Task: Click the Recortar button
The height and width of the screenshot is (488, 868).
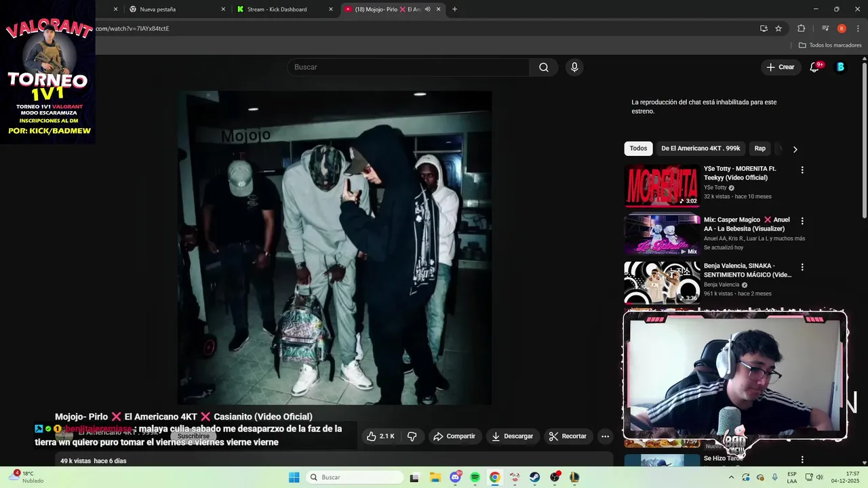Action: click(568, 436)
